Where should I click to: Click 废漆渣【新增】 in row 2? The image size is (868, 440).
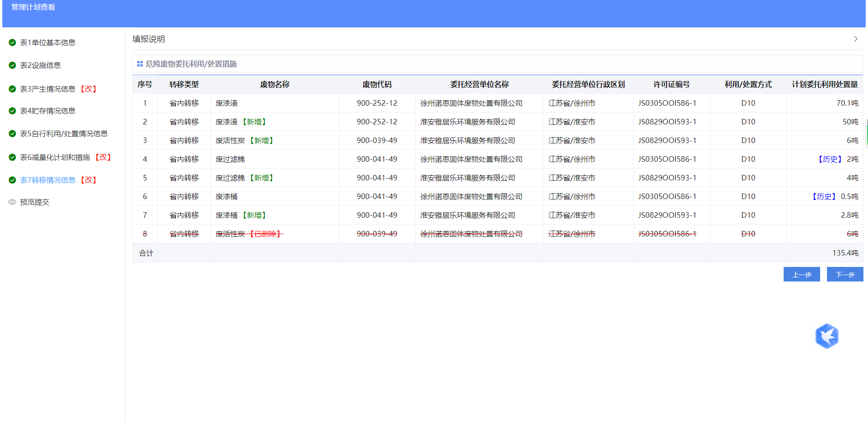241,122
